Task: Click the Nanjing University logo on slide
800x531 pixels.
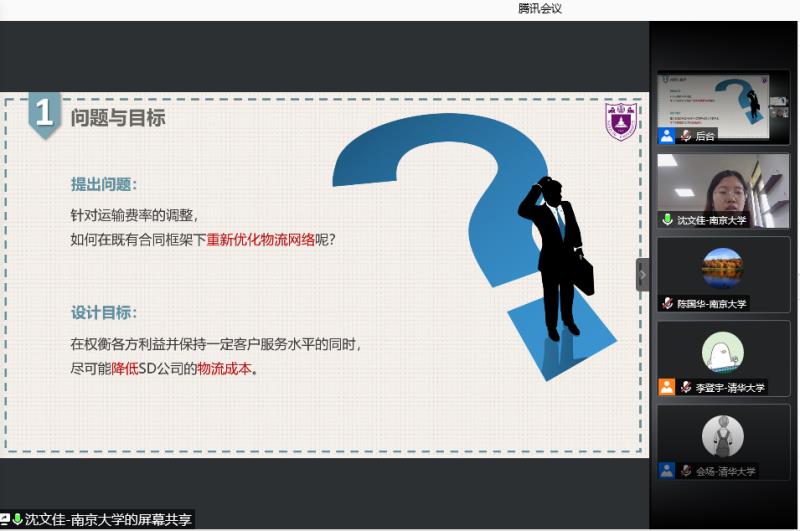Action: click(x=621, y=121)
